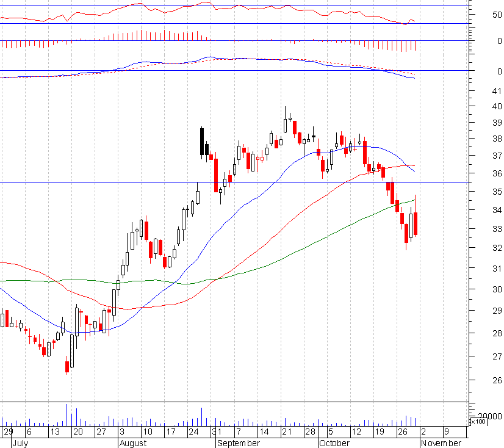504x448 pixels.
Task: Click price label 32 on price axis
Action: point(497,248)
